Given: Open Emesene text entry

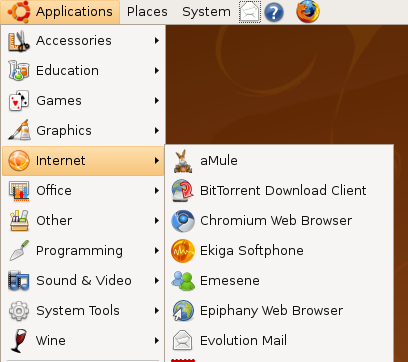Looking at the screenshot, I should (x=230, y=281).
